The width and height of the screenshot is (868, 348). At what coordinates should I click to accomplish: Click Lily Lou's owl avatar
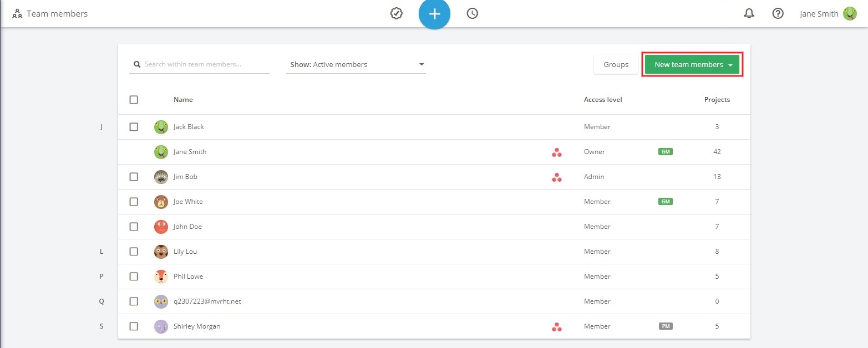161,252
